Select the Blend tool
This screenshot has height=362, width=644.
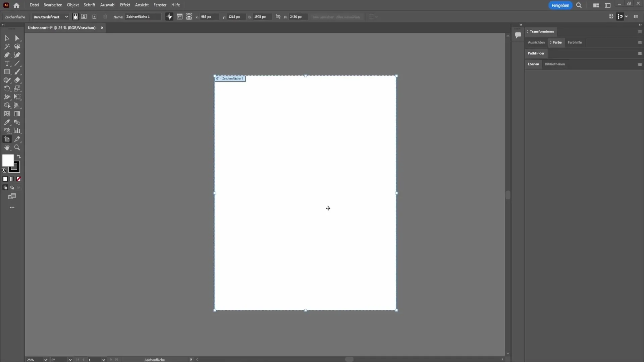(x=17, y=122)
